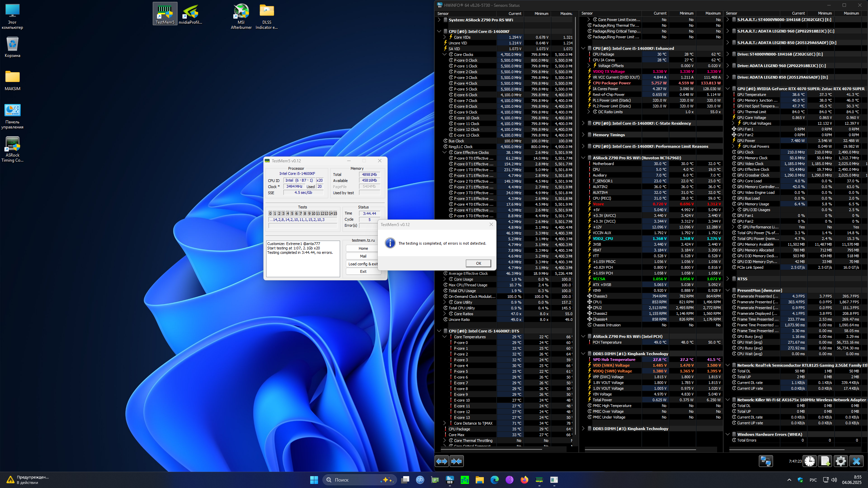Click the log file icon with plus
This screenshot has width=868, height=488.
point(825,461)
